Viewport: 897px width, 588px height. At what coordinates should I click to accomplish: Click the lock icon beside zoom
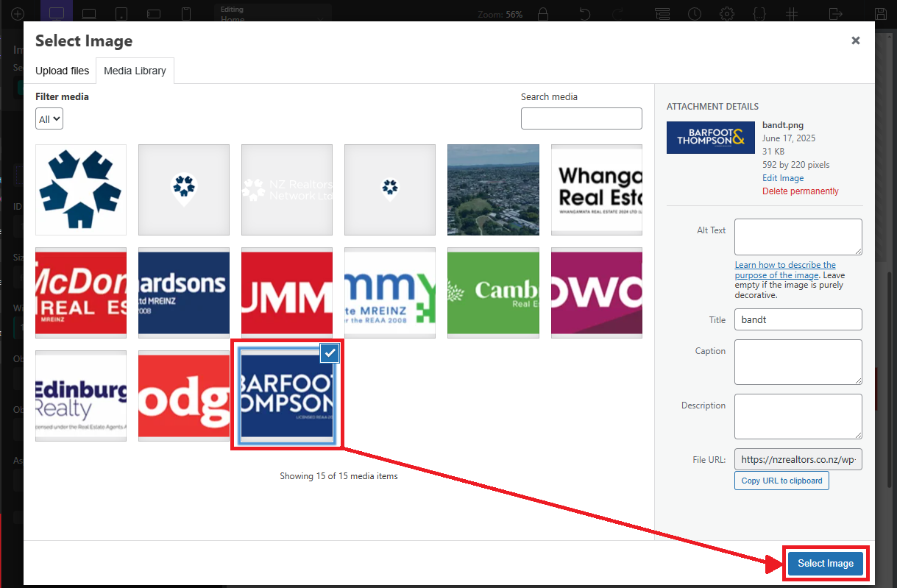[x=543, y=14]
